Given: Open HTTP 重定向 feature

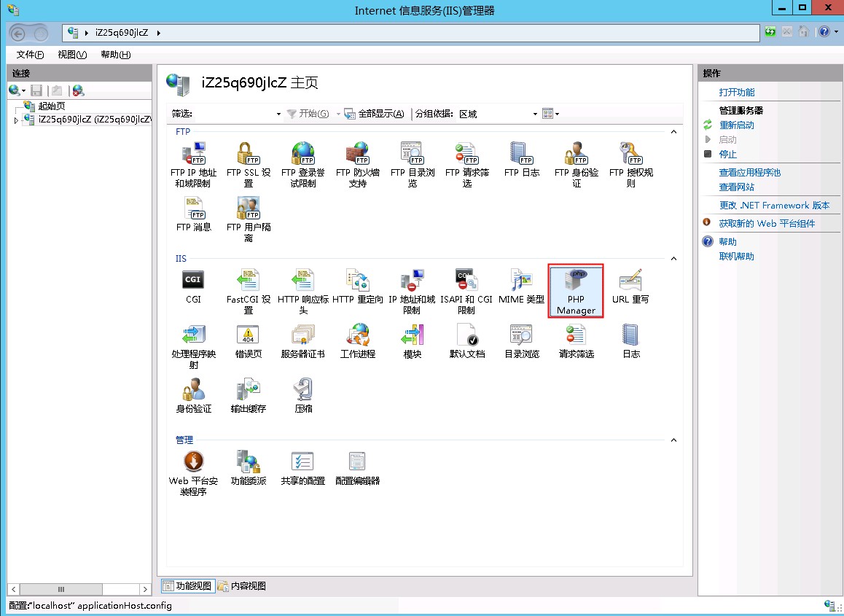Looking at the screenshot, I should (358, 286).
